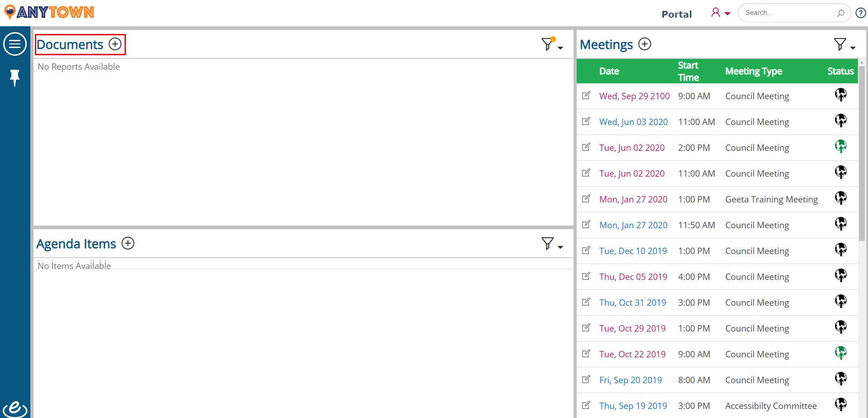Sort by the Status column header
The image size is (868, 418).
click(x=840, y=71)
